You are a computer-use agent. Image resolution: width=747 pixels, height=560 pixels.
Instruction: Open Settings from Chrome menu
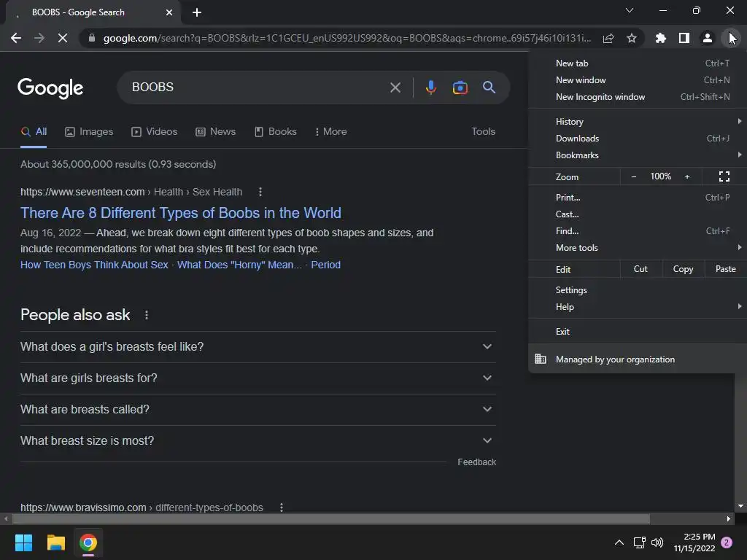(x=638, y=290)
